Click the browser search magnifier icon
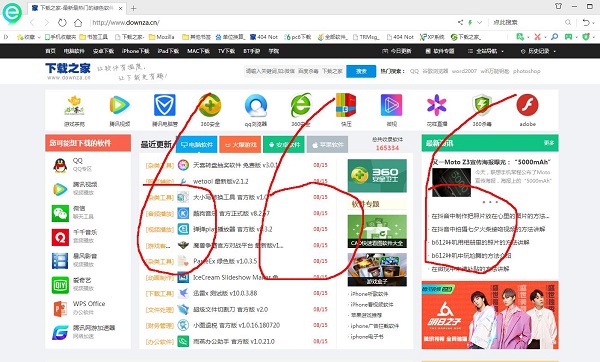This screenshot has width=600, height=362. pos(568,23)
